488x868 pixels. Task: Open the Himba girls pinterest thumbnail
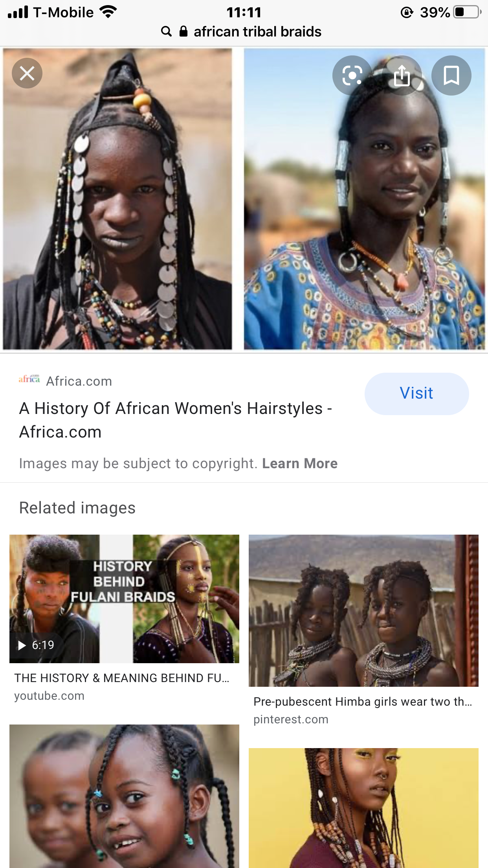point(363,611)
